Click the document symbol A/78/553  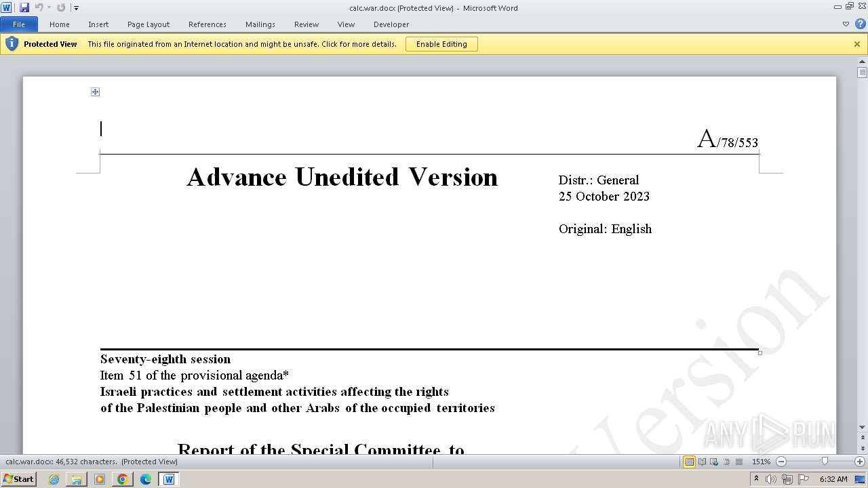[x=728, y=140]
